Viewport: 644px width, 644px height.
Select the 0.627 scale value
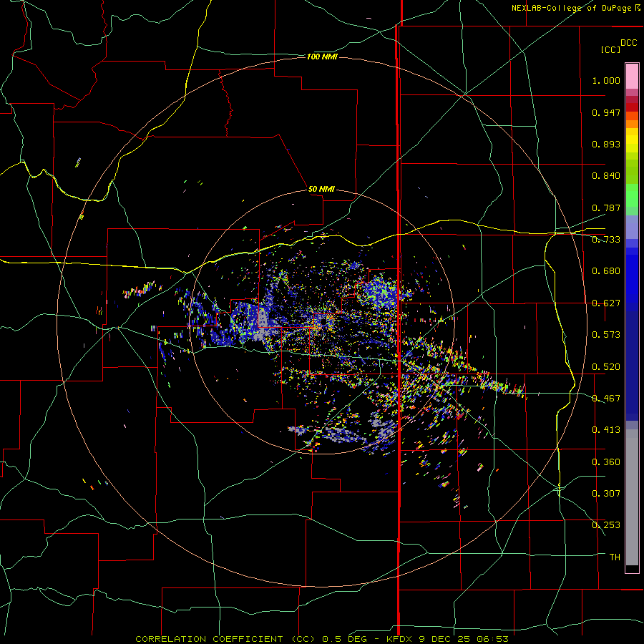(606, 303)
